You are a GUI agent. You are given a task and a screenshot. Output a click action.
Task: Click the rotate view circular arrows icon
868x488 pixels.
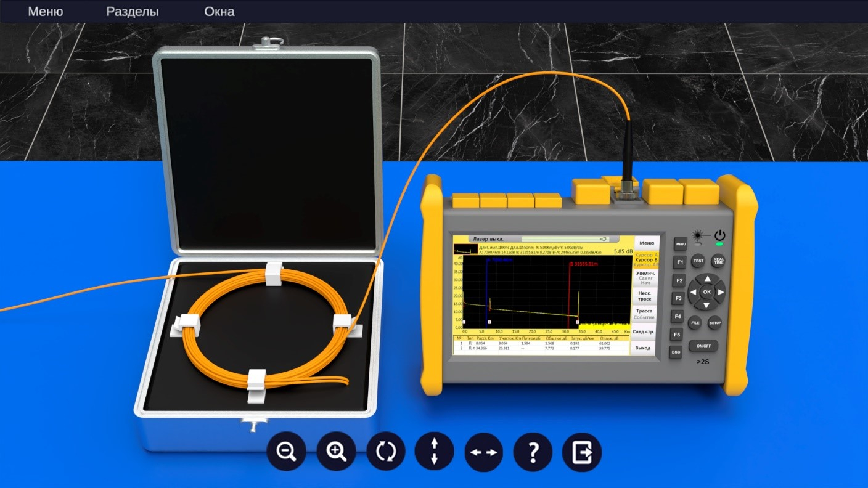385,452
